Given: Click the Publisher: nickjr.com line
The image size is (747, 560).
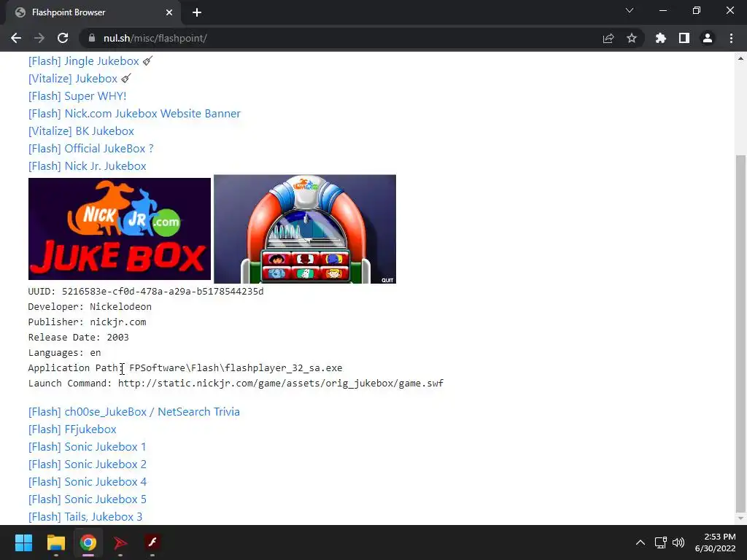Looking at the screenshot, I should 88,322.
